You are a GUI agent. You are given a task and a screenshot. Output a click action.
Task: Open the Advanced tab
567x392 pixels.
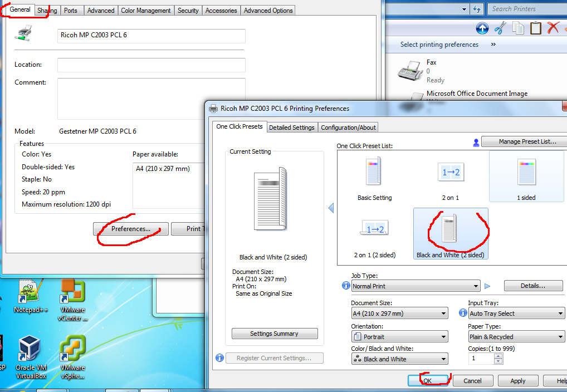point(101,11)
